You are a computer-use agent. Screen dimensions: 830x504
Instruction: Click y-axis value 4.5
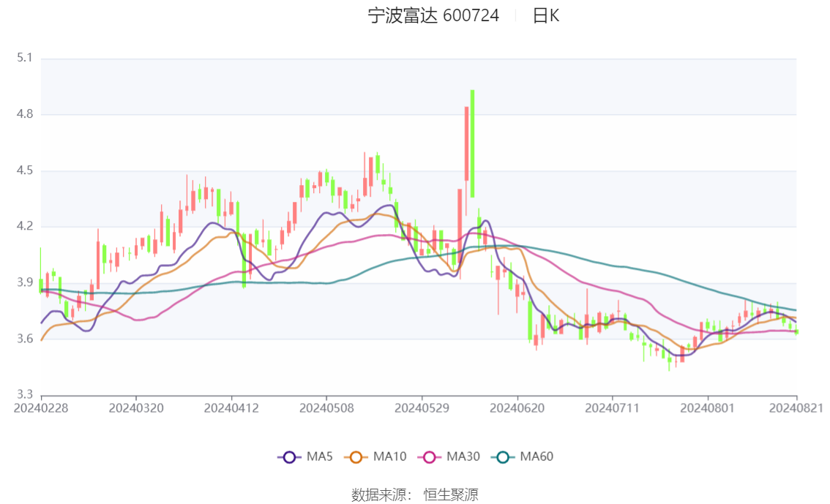pyautogui.click(x=24, y=170)
